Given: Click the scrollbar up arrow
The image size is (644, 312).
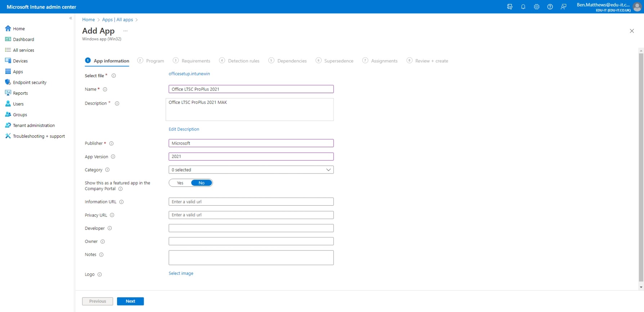Looking at the screenshot, I should [641, 51].
